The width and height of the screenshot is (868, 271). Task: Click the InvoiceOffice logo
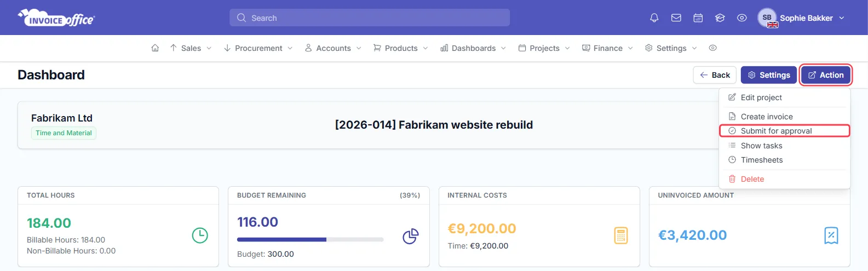(x=56, y=18)
